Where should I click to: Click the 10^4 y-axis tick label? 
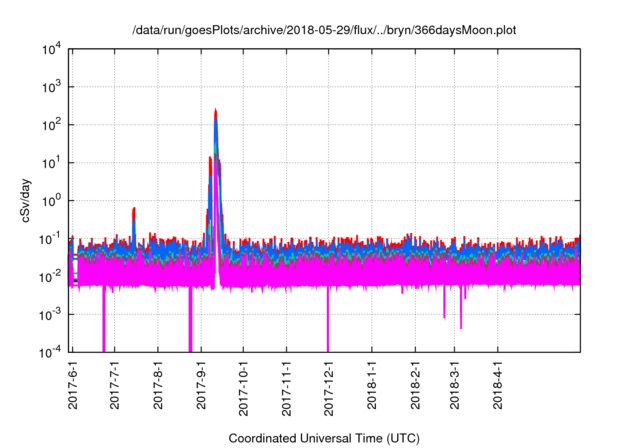(x=50, y=49)
